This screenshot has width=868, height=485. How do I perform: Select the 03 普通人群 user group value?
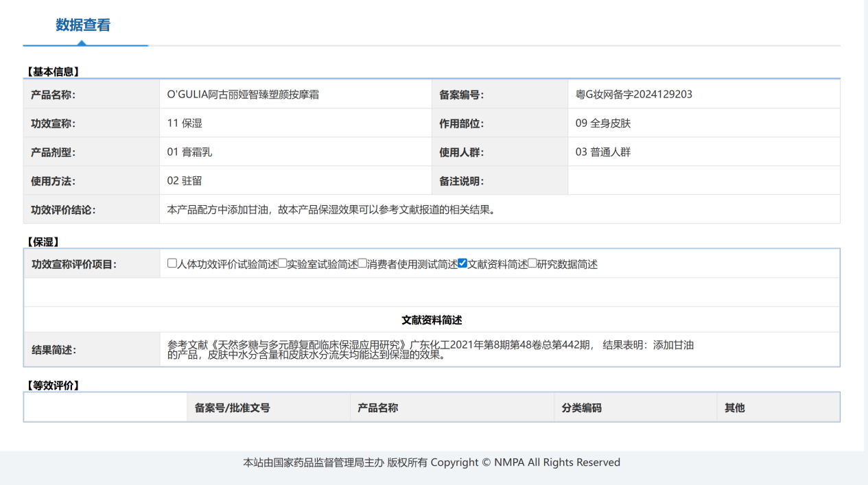[x=602, y=152]
